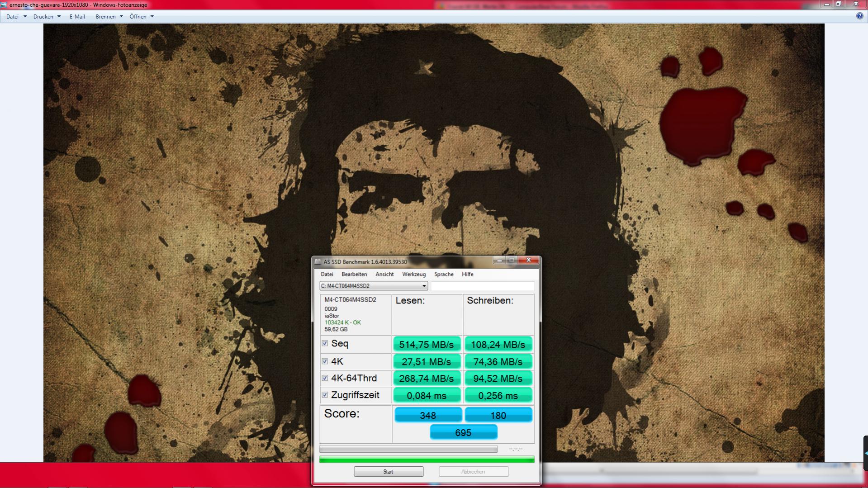
Task: Click the drive capacity 59,62 GB
Action: (x=336, y=329)
